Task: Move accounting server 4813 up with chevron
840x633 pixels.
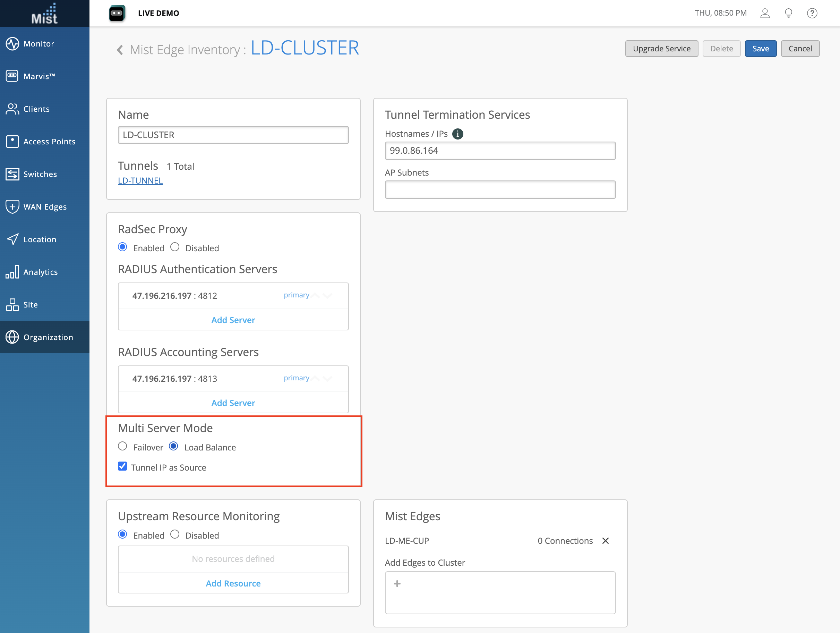Action: (315, 378)
